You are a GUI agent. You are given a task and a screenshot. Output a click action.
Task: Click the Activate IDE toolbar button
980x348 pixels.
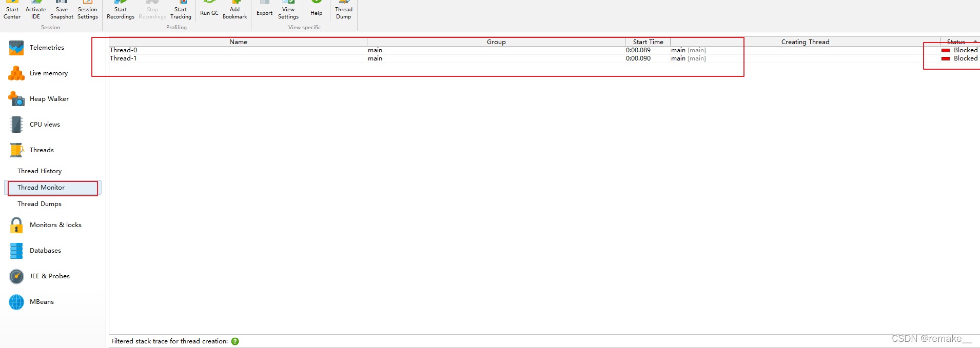pyautogui.click(x=36, y=10)
